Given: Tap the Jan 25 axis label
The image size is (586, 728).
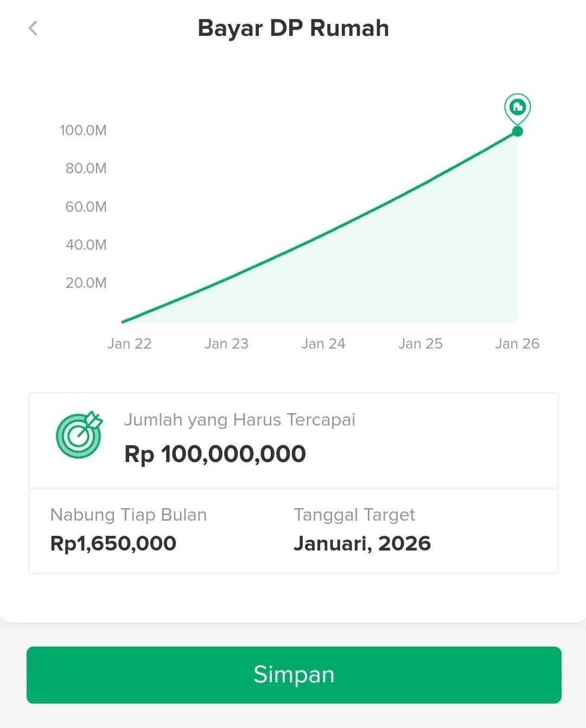Looking at the screenshot, I should 421,344.
